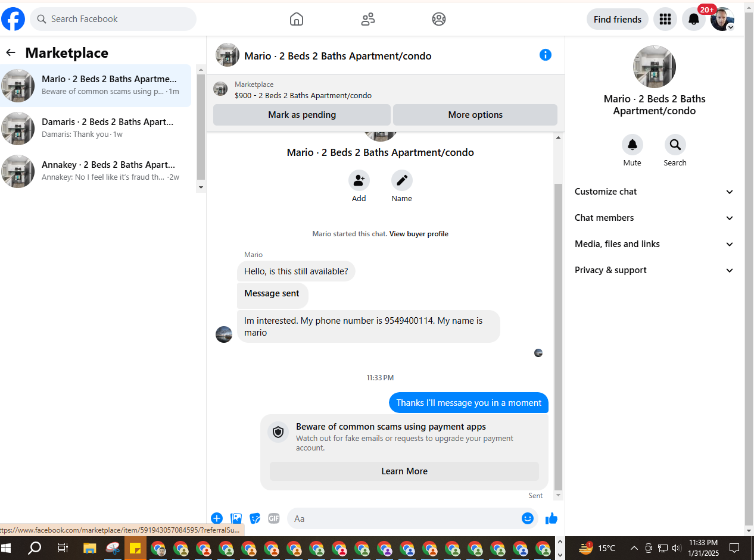The image size is (754, 560).
Task: Edit the chat name pencil icon
Action: click(401, 180)
